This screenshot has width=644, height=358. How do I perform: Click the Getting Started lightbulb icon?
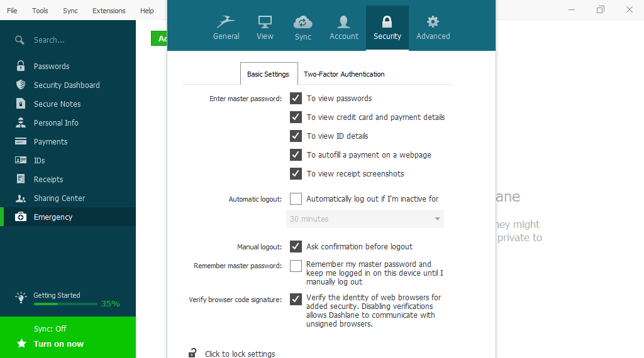(21, 297)
